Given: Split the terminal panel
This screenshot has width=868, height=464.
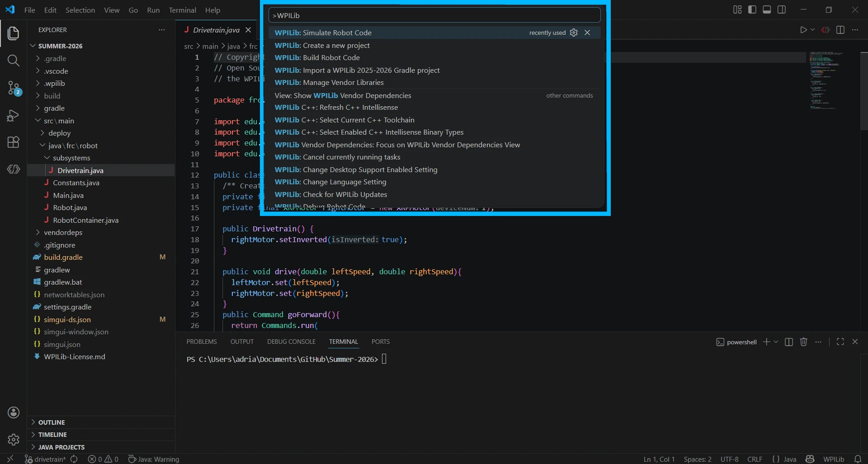Looking at the screenshot, I should [789, 342].
